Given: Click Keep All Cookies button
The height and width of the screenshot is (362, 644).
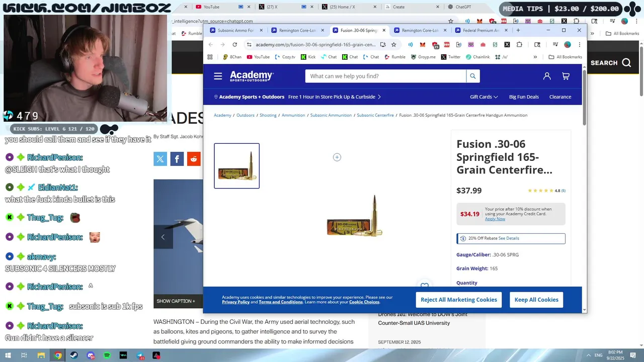Looking at the screenshot, I should pyautogui.click(x=536, y=300).
